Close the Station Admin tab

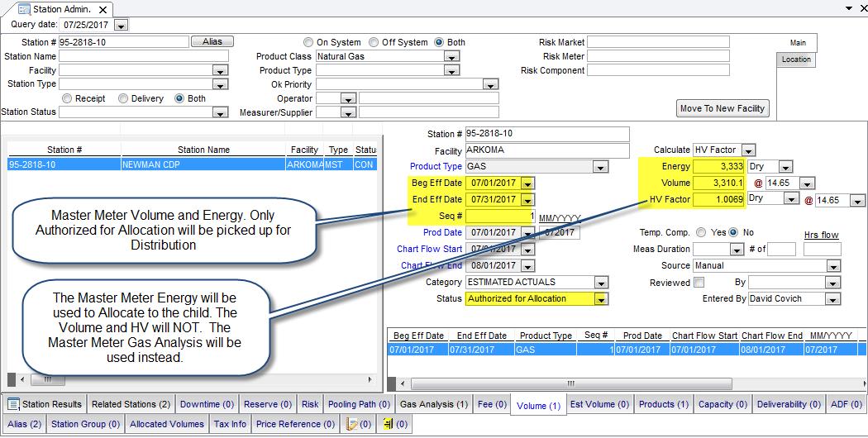pos(103,10)
